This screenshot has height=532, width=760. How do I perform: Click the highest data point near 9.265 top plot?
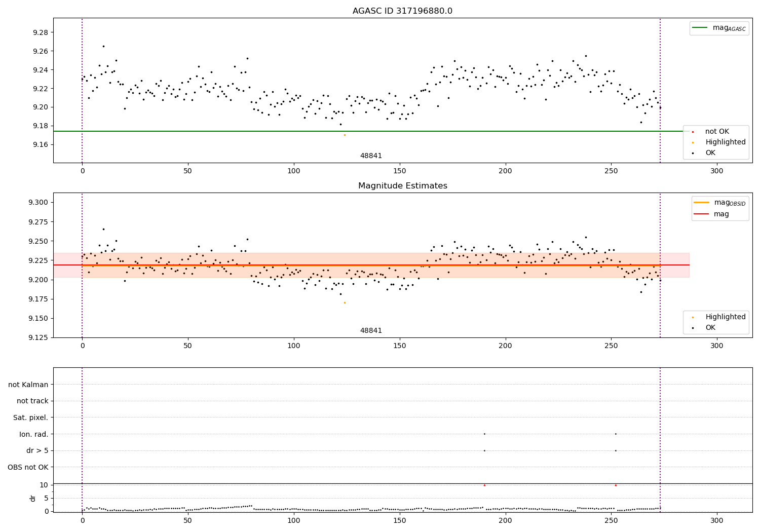coord(103,46)
